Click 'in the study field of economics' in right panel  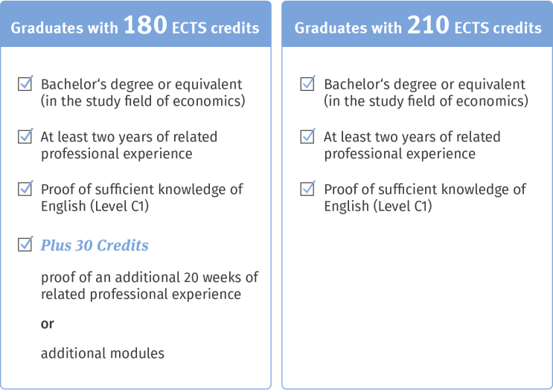pyautogui.click(x=426, y=101)
